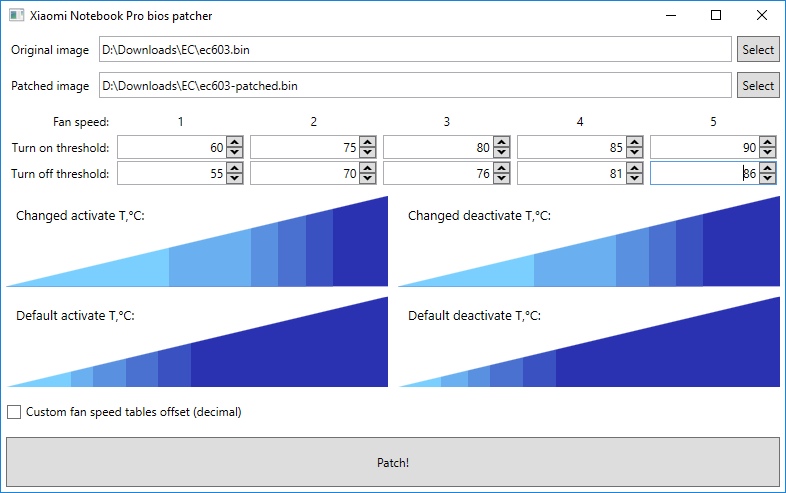Increase fan speed 2 turn on threshold
The height and width of the screenshot is (493, 786).
[x=368, y=142]
